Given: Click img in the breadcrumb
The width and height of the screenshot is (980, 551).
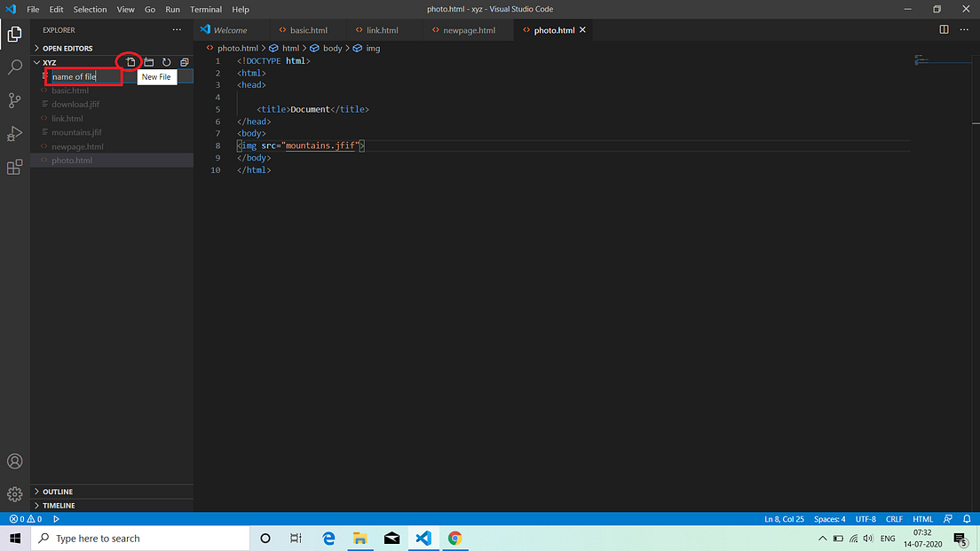Looking at the screenshot, I should click(x=373, y=48).
